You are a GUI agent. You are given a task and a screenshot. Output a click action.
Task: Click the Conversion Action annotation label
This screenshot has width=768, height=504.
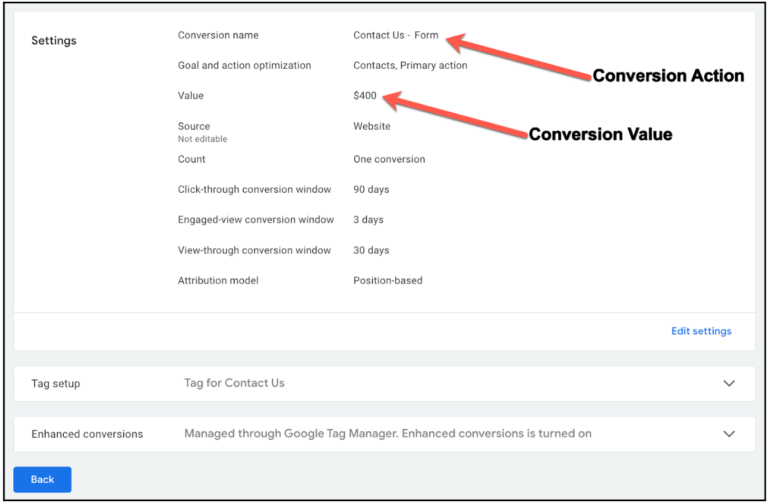[x=668, y=76]
